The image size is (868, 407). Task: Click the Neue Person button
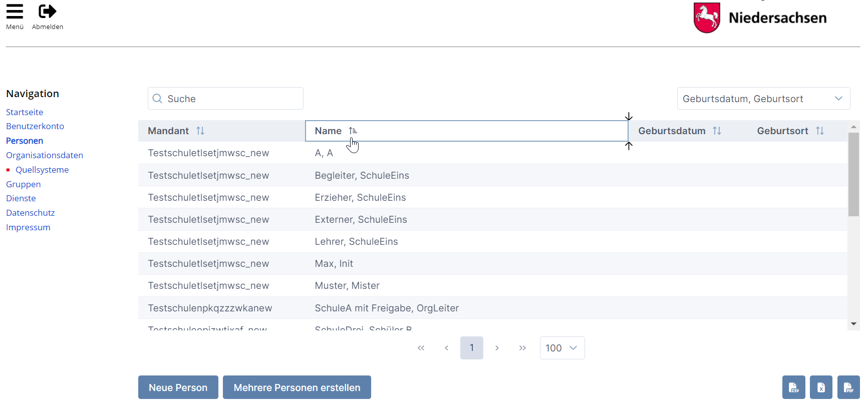tap(178, 387)
